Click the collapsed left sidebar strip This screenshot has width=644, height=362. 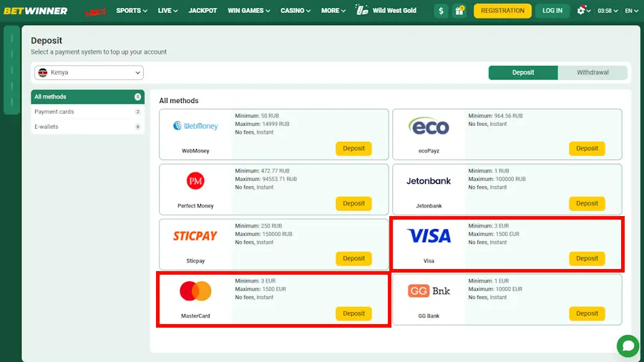point(12,70)
